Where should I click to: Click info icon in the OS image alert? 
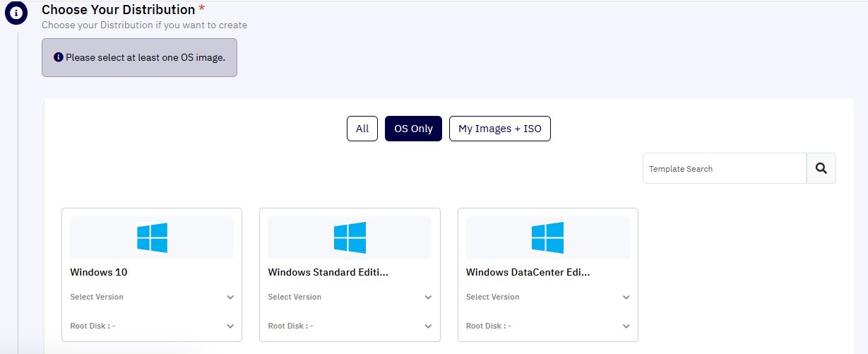[x=59, y=57]
